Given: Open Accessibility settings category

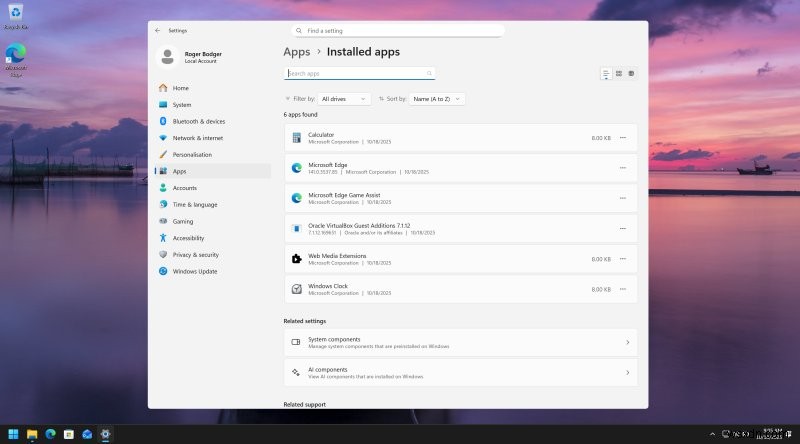Looking at the screenshot, I should click(x=213, y=238).
